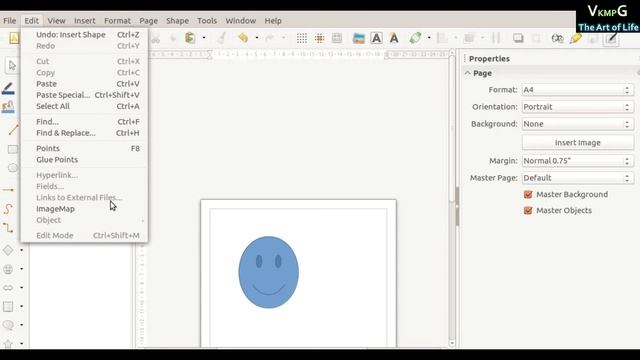This screenshot has height=360, width=640.
Task: Choose Paste in the Edit menu
Action: (x=84, y=84)
